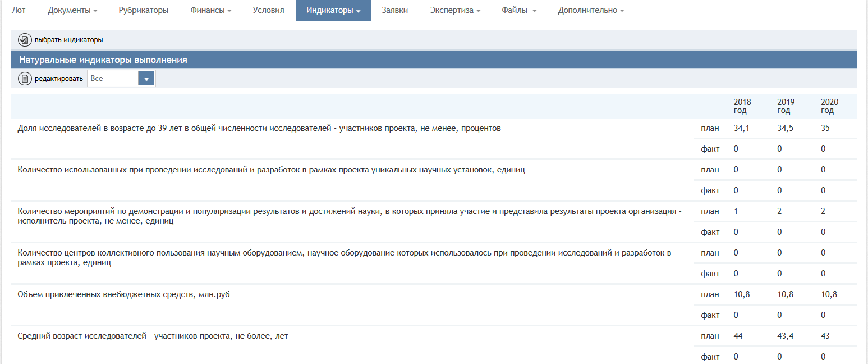
Task: Select the 'центров коллективного пользования' indicator row
Action: (x=345, y=257)
